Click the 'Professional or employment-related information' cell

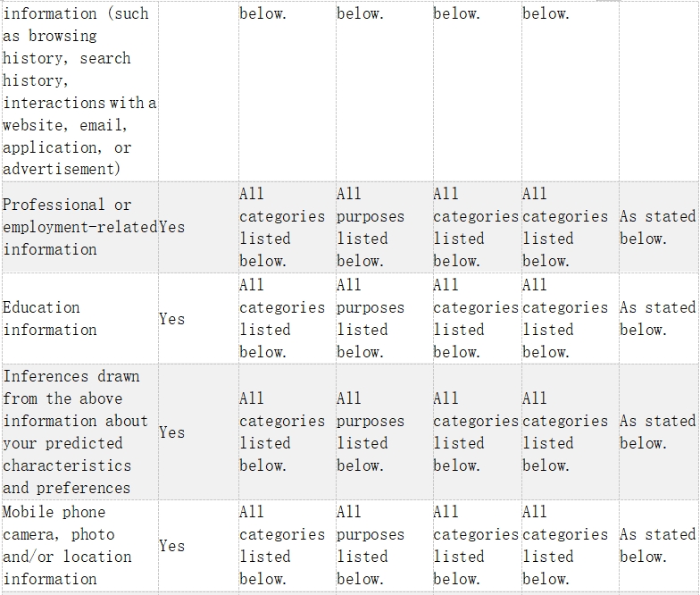[x=80, y=227]
